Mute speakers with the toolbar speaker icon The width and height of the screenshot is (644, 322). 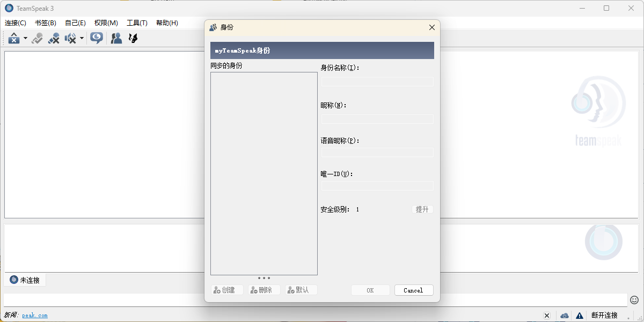(70, 39)
